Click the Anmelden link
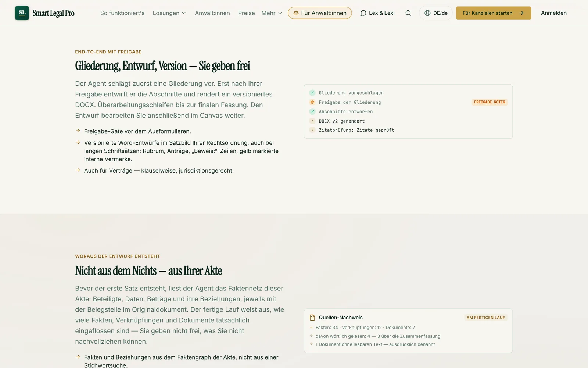Image resolution: width=588 pixels, height=368 pixels. [x=554, y=13]
